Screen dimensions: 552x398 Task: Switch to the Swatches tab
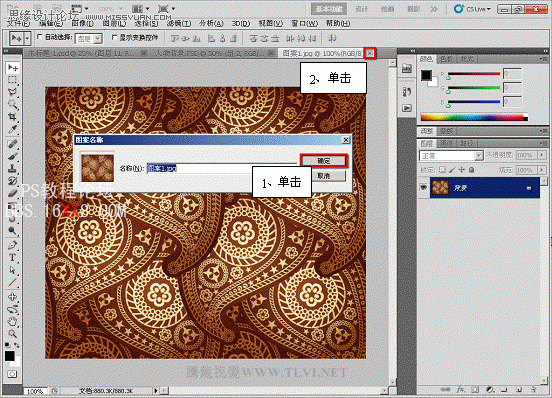point(446,59)
